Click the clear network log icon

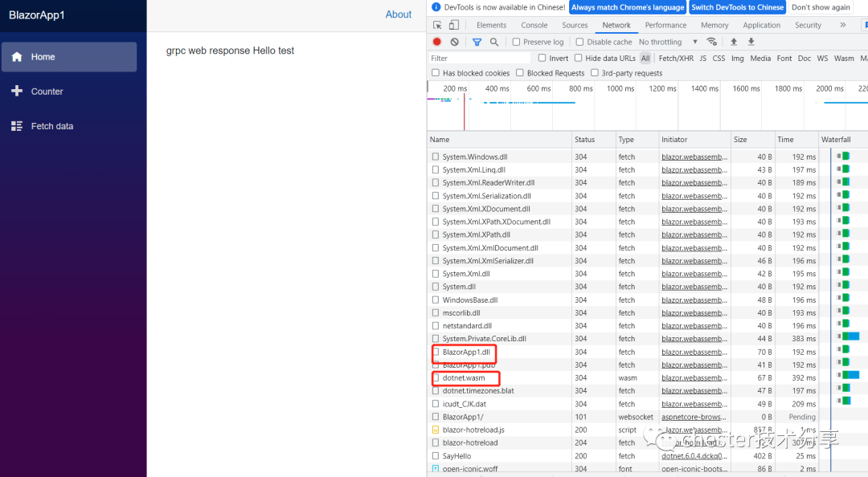454,42
